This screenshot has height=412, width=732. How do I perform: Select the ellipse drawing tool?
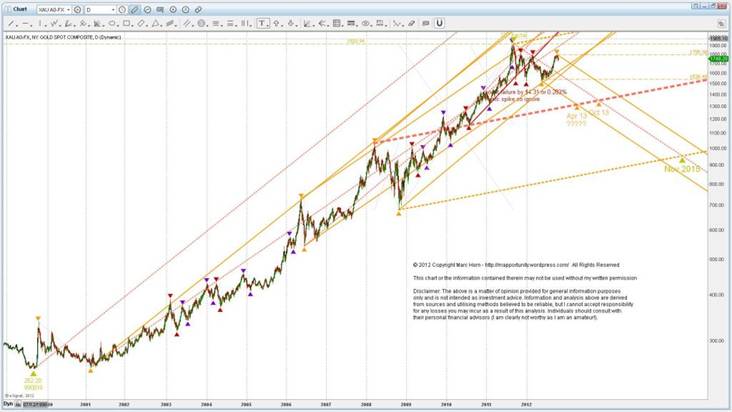click(x=112, y=23)
